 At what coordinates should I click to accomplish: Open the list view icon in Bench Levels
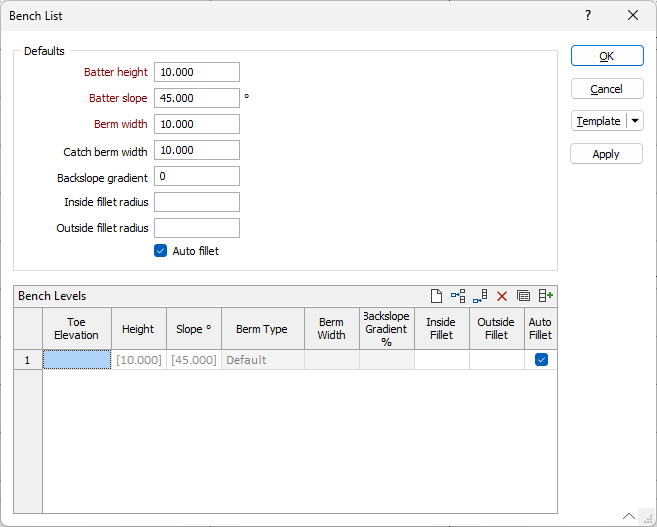[523, 296]
